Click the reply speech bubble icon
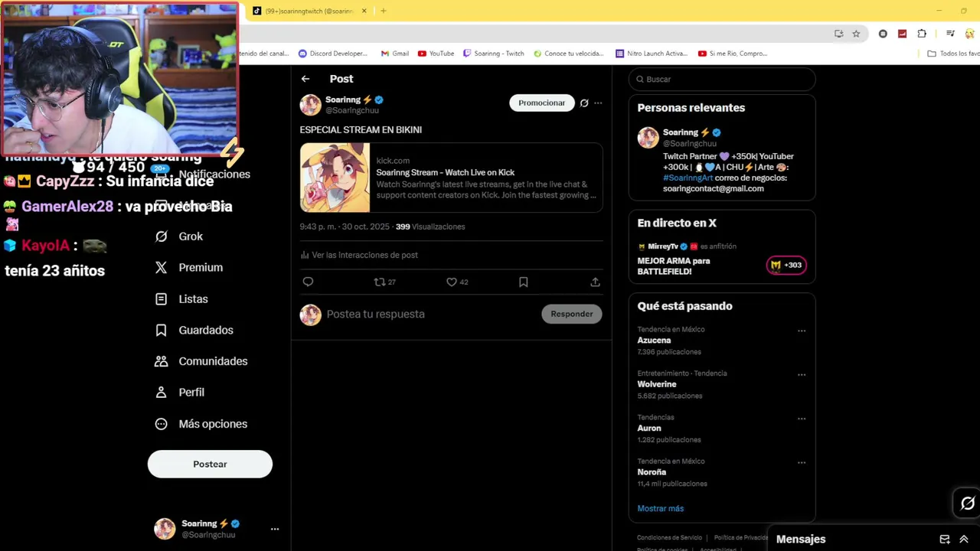 308,282
